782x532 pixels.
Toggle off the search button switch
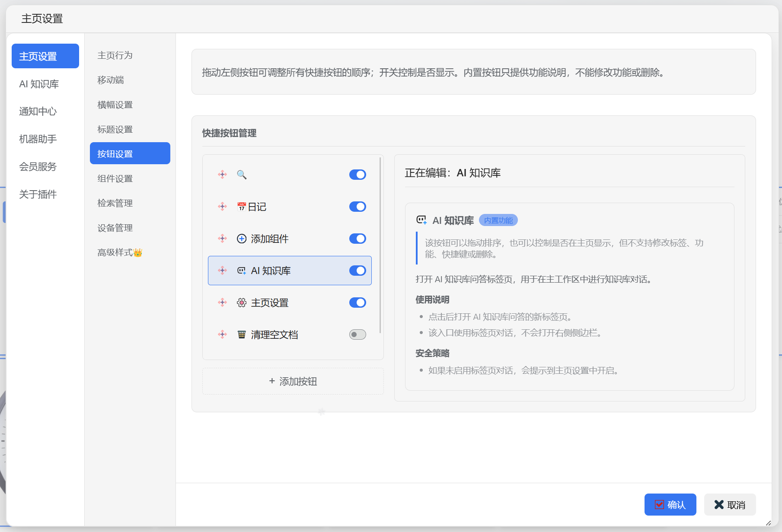[357, 175]
